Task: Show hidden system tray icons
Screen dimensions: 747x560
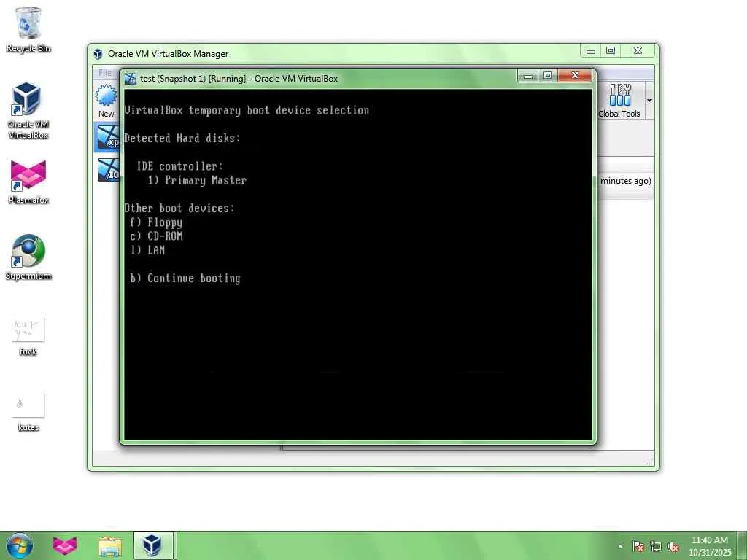Action: (x=620, y=546)
